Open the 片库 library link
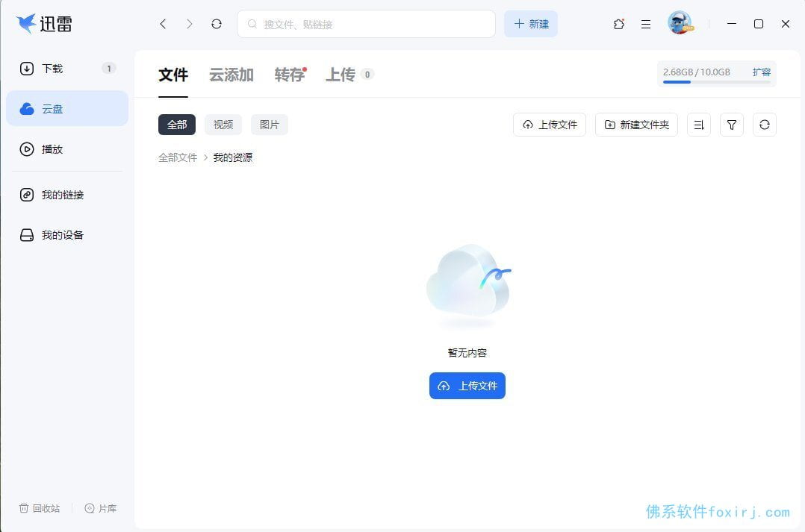This screenshot has width=805, height=532. click(x=101, y=508)
